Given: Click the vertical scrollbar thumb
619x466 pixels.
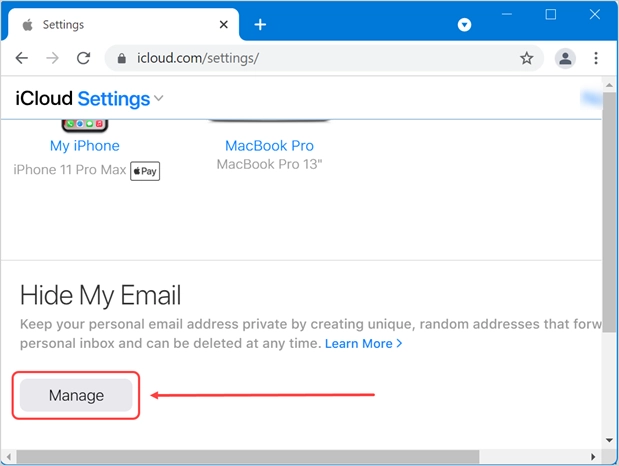Looking at the screenshot, I should pos(609,212).
